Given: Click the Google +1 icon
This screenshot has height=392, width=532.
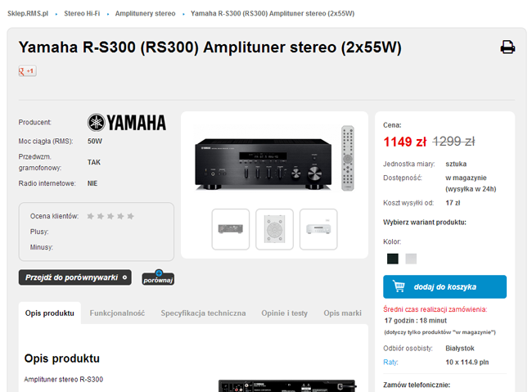Looking at the screenshot, I should pyautogui.click(x=28, y=71).
